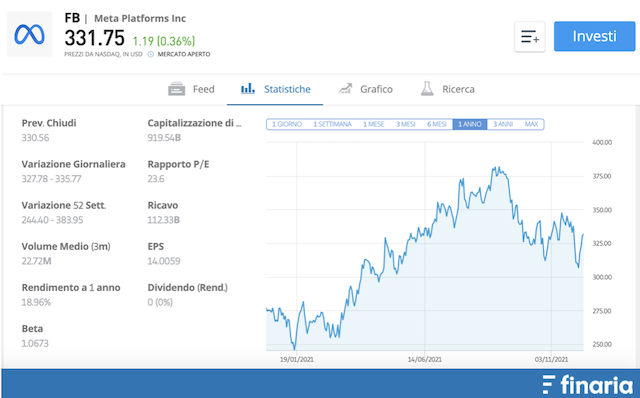The image size is (640, 398).
Task: Switch chart to 6 MESI range
Action: 437,124
